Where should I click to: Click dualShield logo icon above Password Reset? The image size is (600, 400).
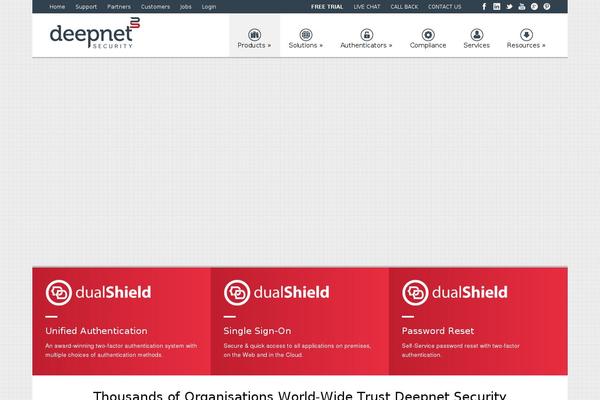pos(415,292)
